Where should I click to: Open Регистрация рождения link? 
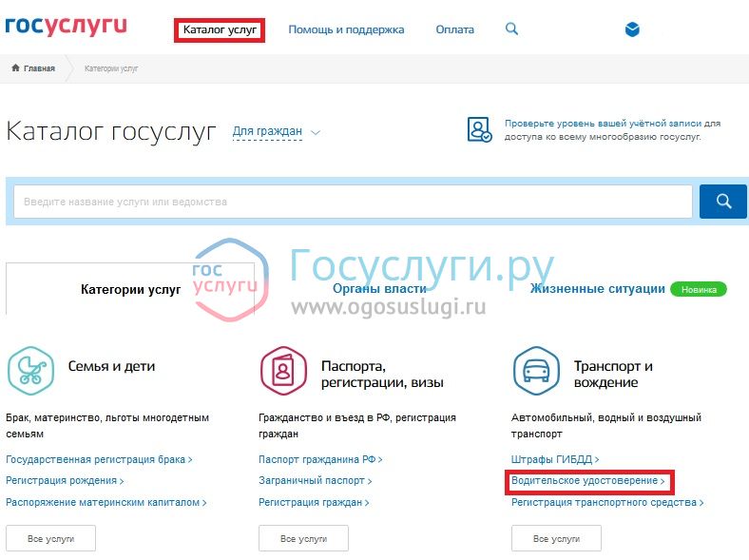[65, 481]
